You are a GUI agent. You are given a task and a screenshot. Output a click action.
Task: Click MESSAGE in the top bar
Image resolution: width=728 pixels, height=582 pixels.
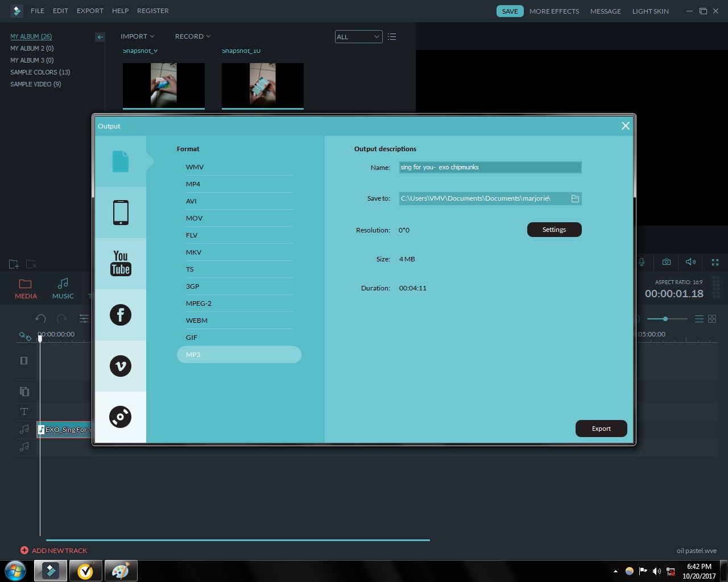605,11
